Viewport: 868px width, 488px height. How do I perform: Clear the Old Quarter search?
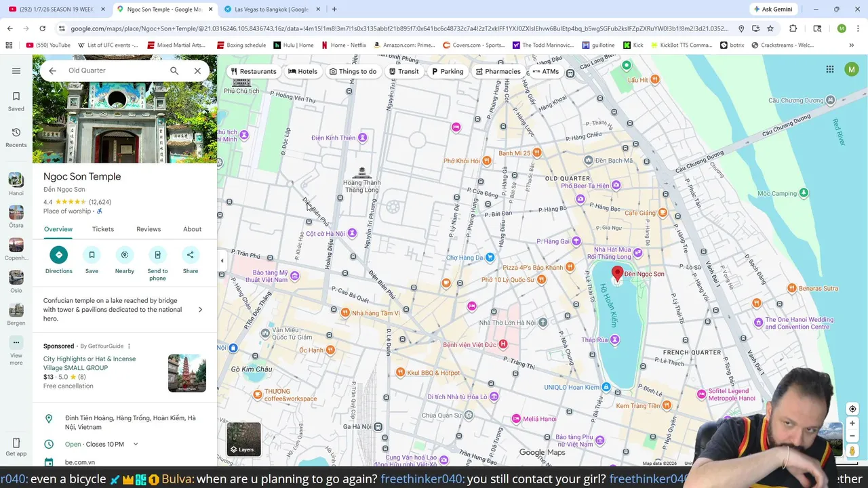pos(197,70)
